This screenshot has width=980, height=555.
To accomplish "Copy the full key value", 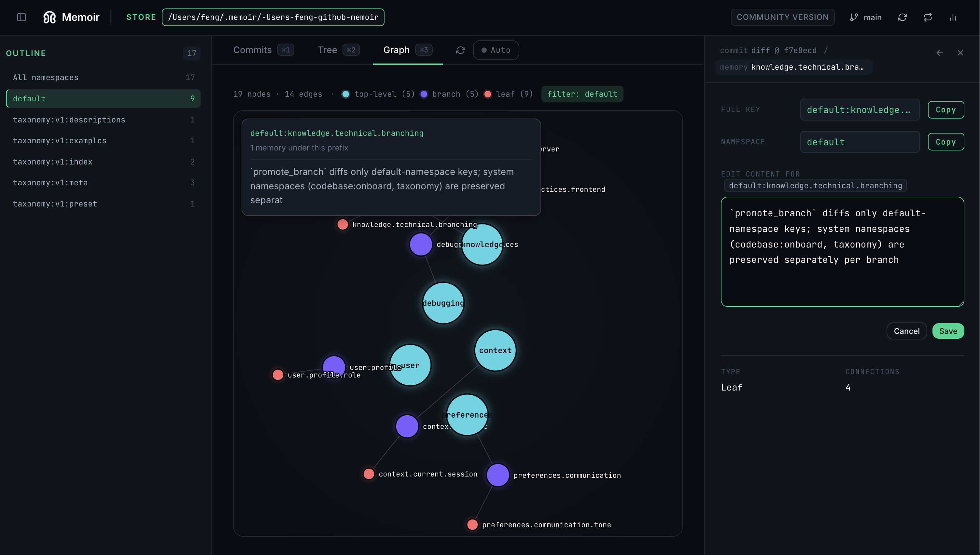I will 946,110.
